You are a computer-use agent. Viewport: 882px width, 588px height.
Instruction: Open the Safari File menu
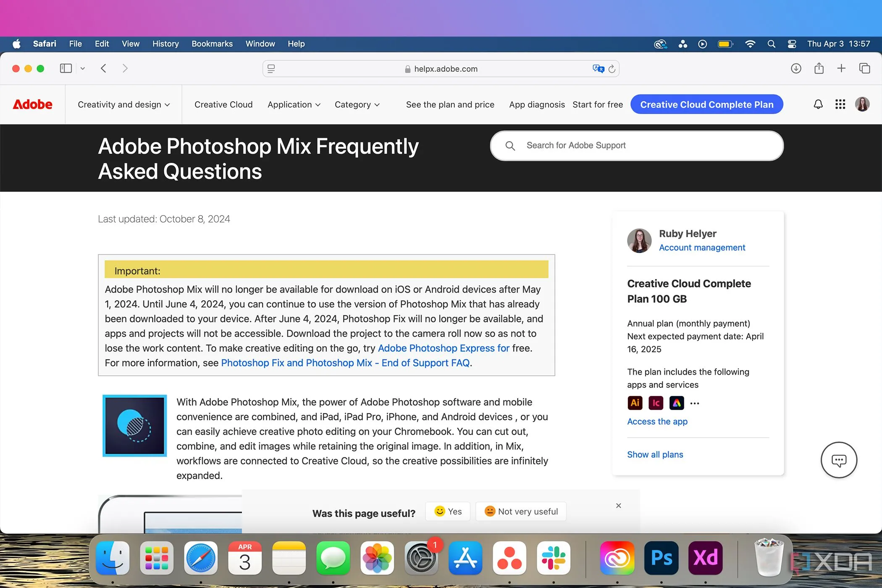click(75, 44)
